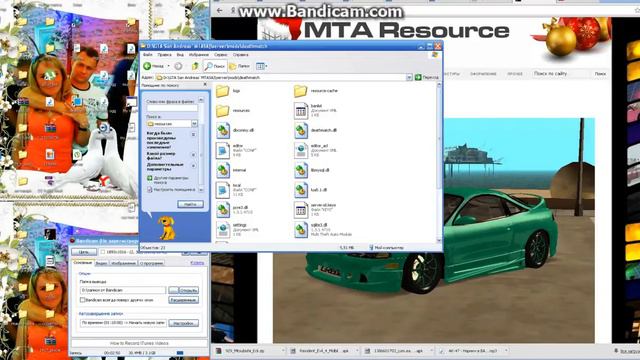
Task: Expand 'Дополнительные параметры' section
Action: click(x=193, y=166)
